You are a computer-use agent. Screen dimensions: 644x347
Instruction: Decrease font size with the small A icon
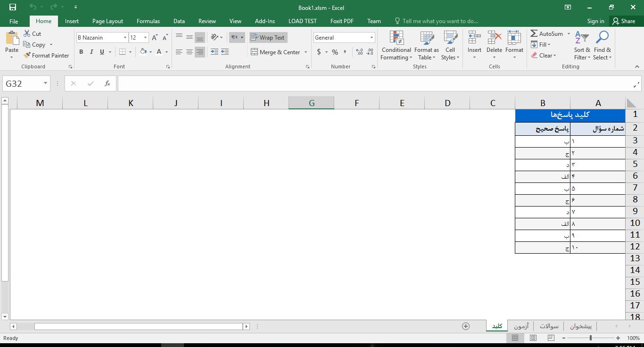(165, 38)
